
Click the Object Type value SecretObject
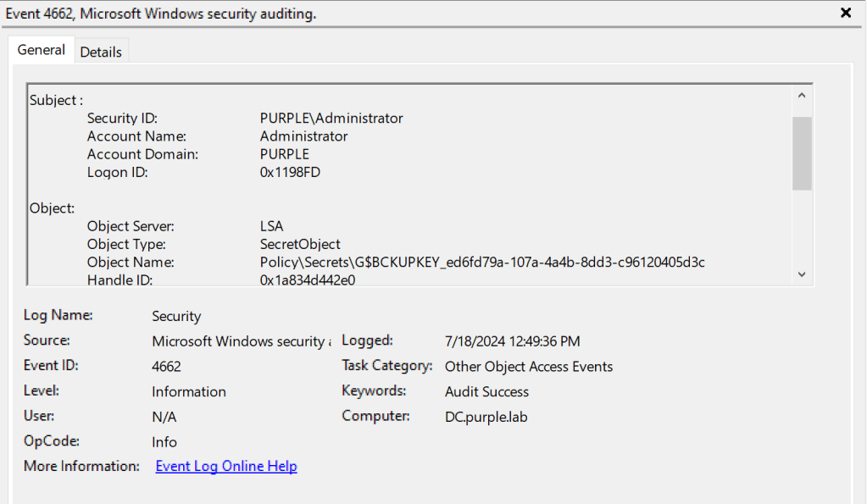click(298, 243)
